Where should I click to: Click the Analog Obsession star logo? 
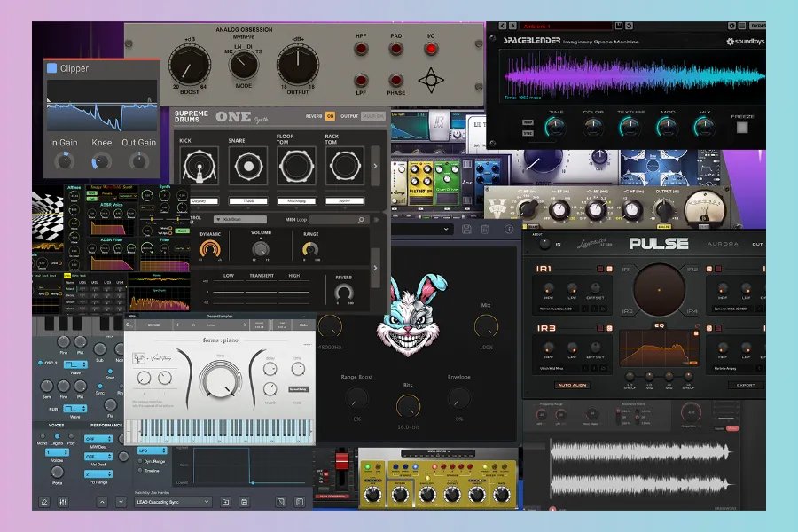pyautogui.click(x=431, y=80)
